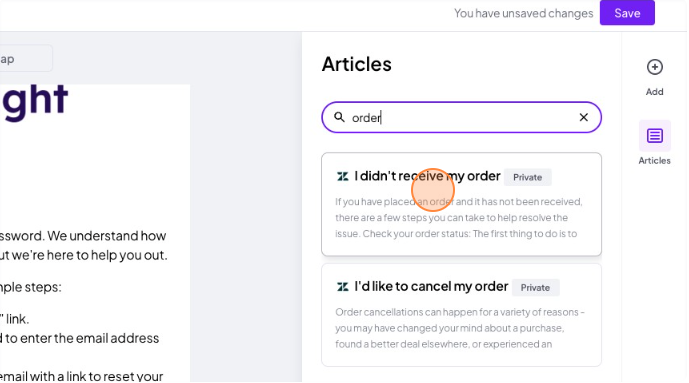Click into the article search input
689x383 pixels.
point(461,118)
